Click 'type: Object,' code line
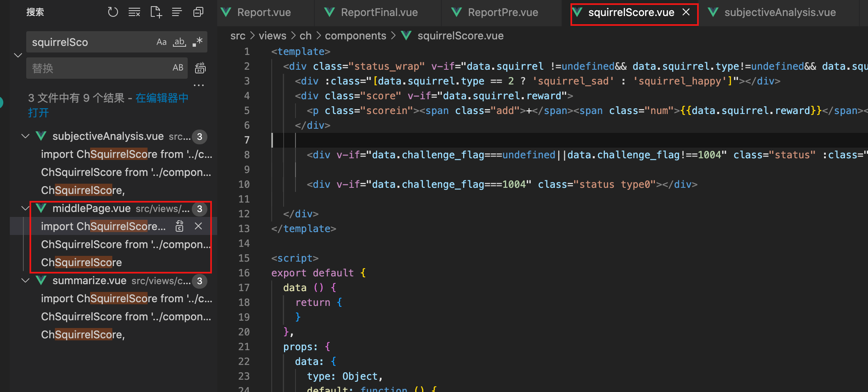 pyautogui.click(x=345, y=376)
